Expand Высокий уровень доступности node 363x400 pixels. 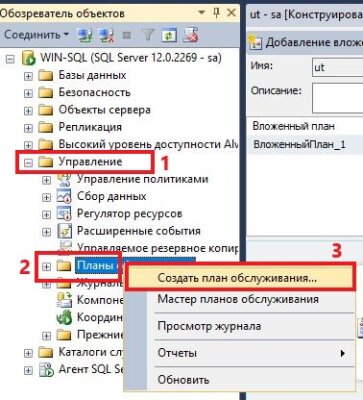tap(28, 146)
